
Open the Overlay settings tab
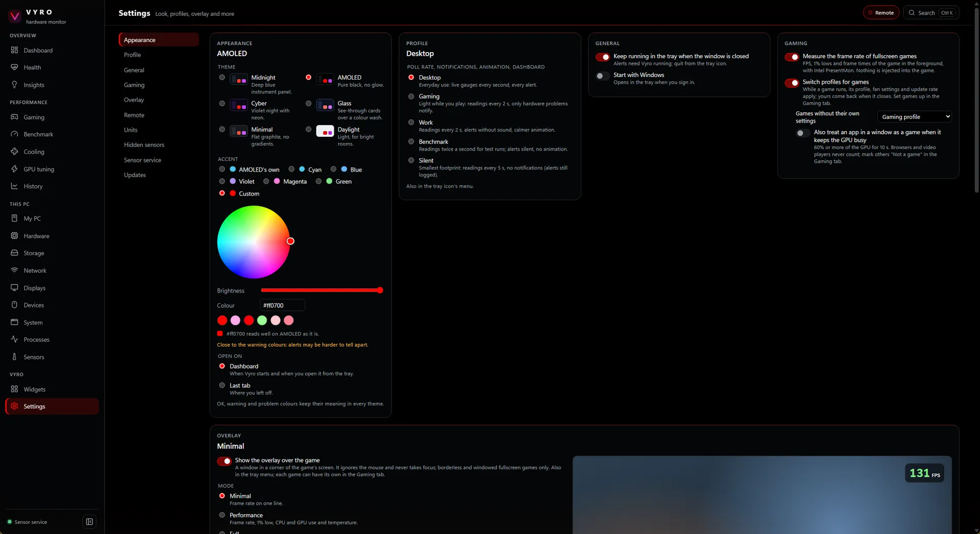[159, 100]
